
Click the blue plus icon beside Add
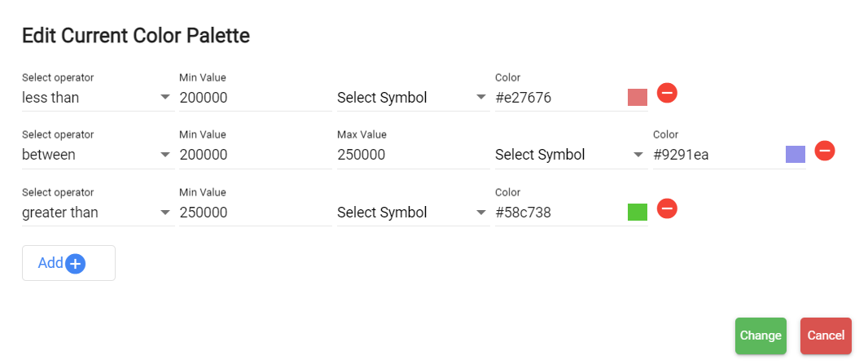click(x=76, y=263)
